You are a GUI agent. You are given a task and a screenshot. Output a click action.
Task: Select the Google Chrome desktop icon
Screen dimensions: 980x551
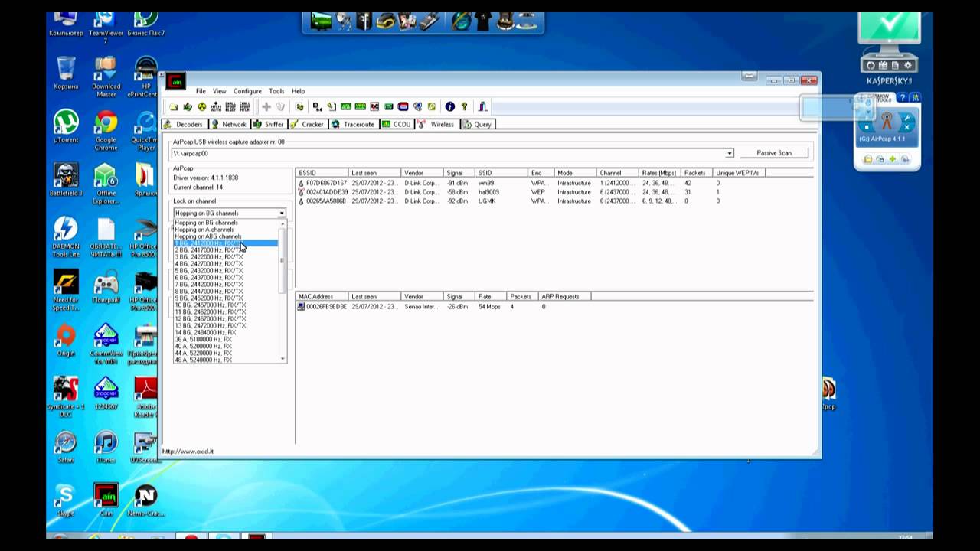click(x=106, y=128)
